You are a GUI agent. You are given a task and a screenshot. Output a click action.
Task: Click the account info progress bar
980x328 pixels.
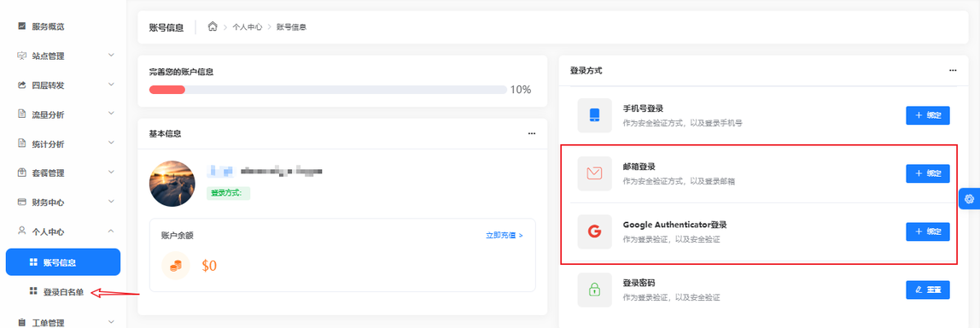(328, 90)
